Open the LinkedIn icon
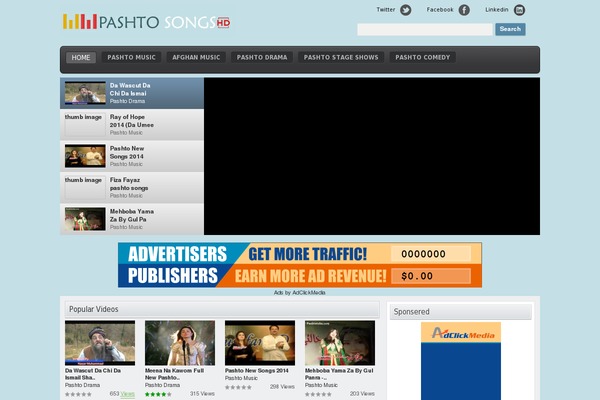Image resolution: width=600 pixels, height=400 pixels. [x=519, y=10]
